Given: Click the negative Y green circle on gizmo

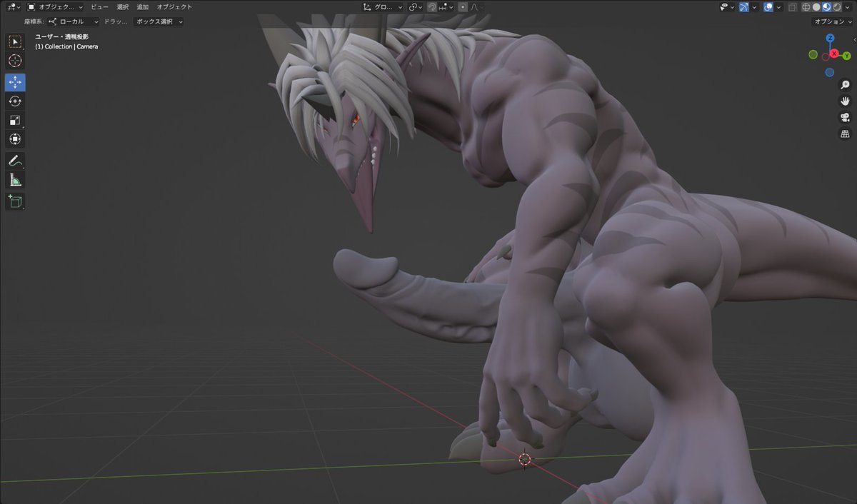Looking at the screenshot, I should (813, 55).
